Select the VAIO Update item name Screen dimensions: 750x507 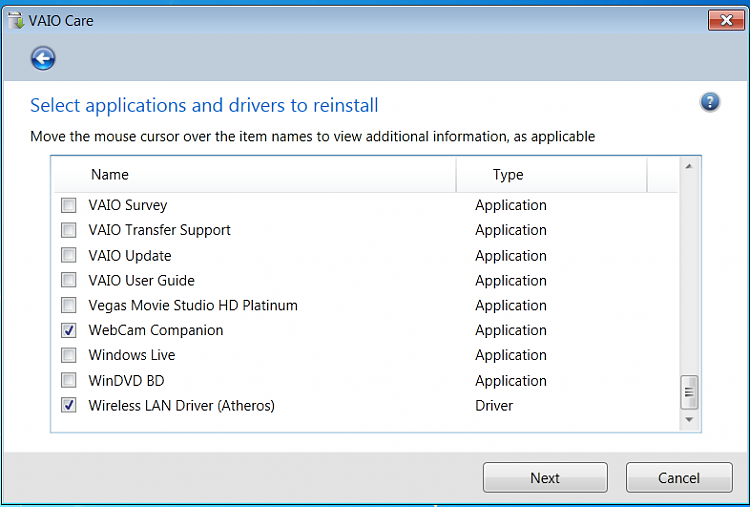pos(130,255)
